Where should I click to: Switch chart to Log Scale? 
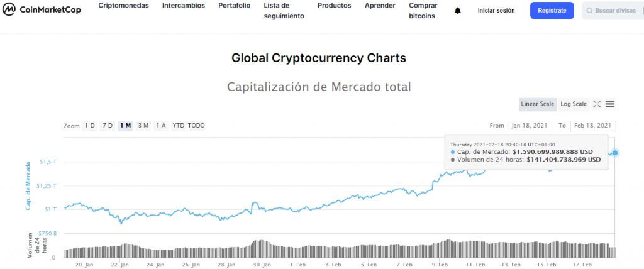click(574, 104)
